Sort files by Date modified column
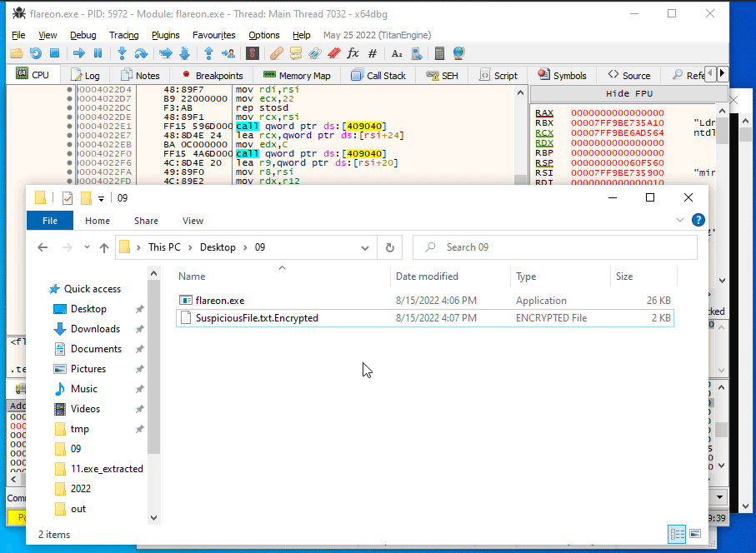This screenshot has width=756, height=553. 450,276
